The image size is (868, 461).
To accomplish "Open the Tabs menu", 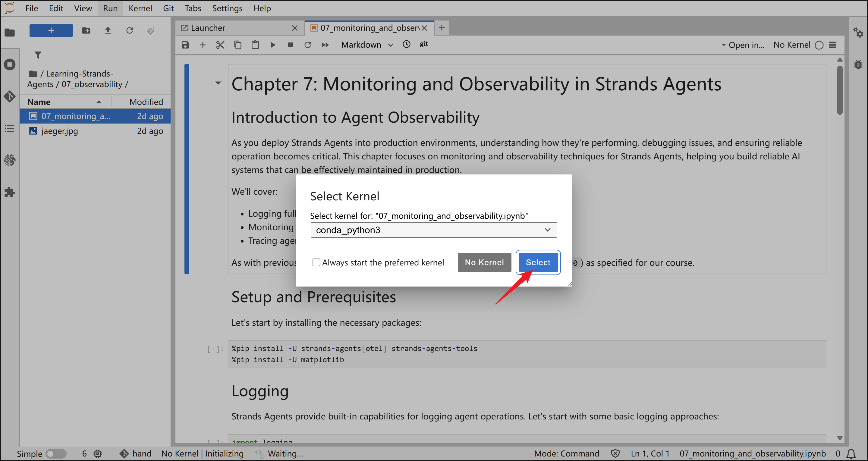I will [x=193, y=8].
